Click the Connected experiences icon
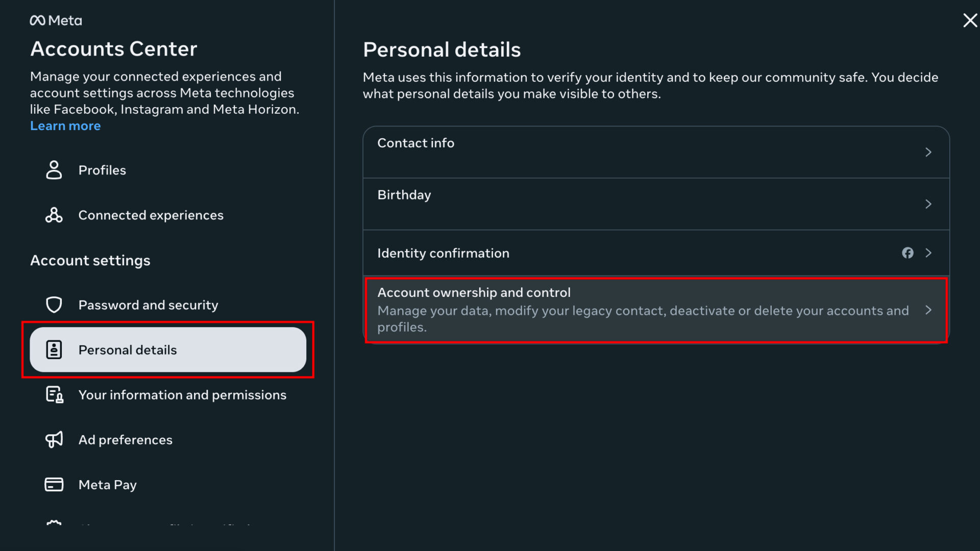 pyautogui.click(x=54, y=215)
